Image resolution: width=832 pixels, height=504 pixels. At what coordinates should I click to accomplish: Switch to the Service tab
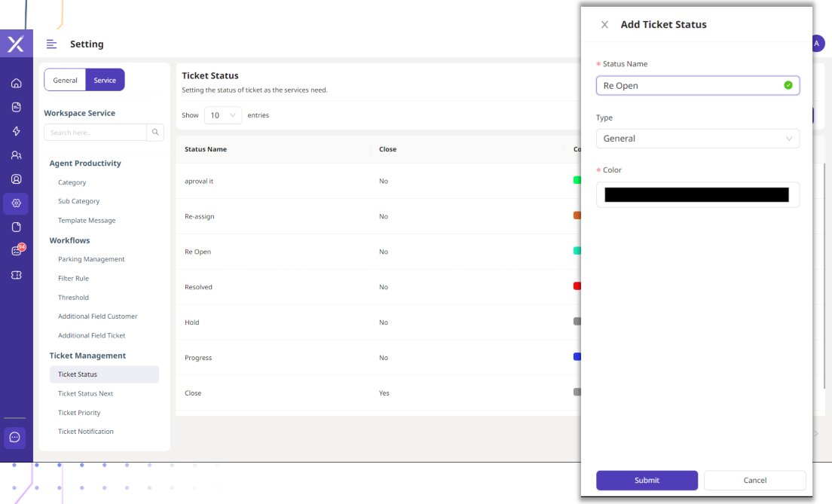click(105, 81)
